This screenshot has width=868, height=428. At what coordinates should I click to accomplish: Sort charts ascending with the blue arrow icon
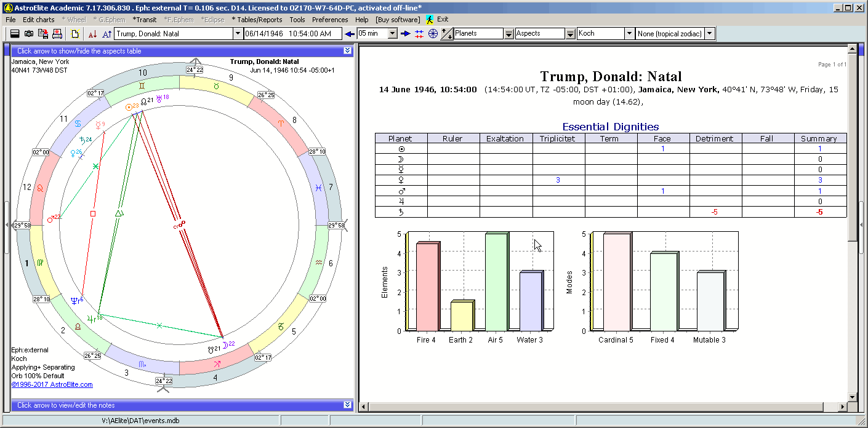pyautogui.click(x=106, y=33)
